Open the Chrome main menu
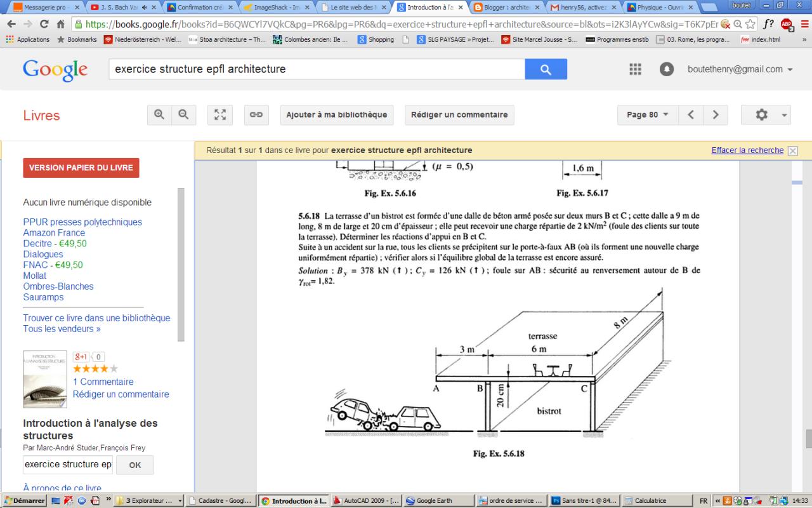The height and width of the screenshot is (508, 812). tap(803, 25)
